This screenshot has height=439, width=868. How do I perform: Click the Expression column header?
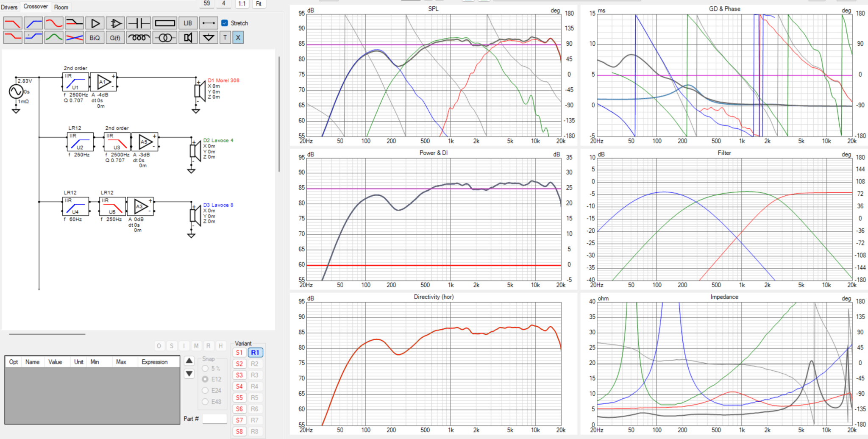click(x=155, y=362)
